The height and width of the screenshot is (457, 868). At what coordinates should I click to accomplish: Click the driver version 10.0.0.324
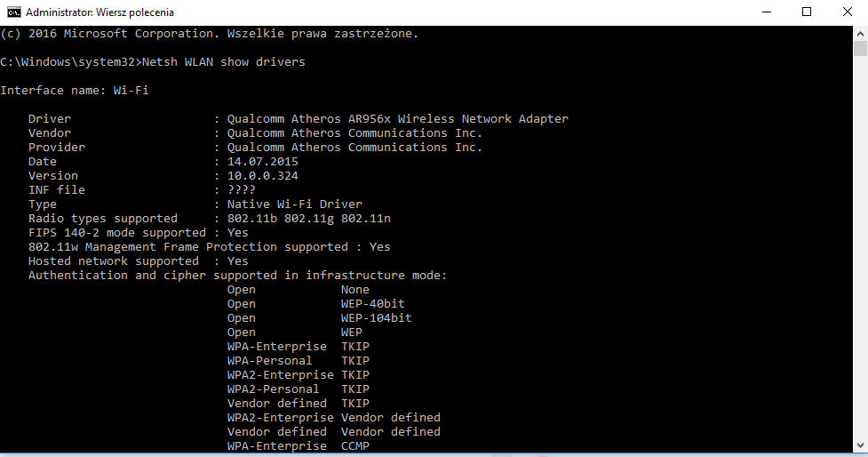[262, 176]
